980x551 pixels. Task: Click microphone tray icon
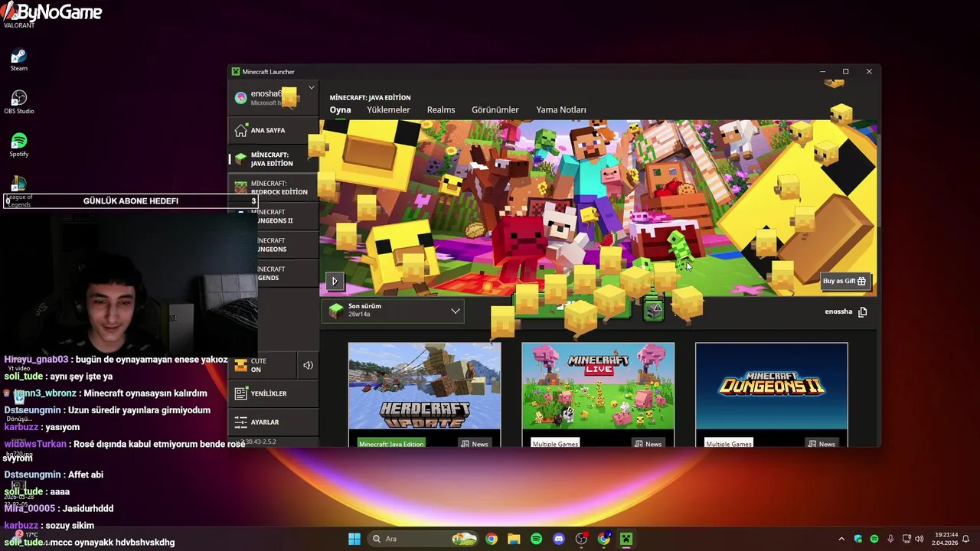(890, 539)
